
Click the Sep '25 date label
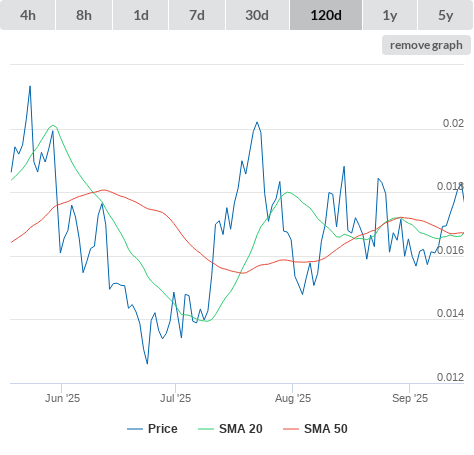(410, 398)
